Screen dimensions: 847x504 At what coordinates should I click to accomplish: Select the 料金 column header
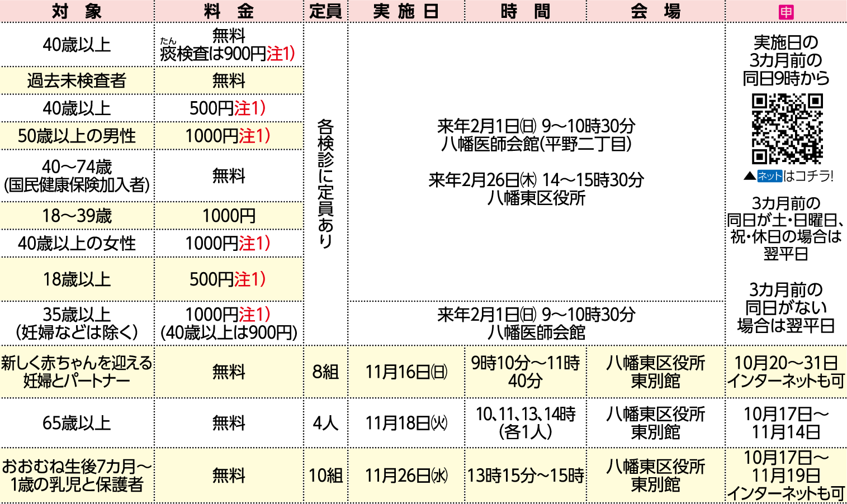point(229,11)
